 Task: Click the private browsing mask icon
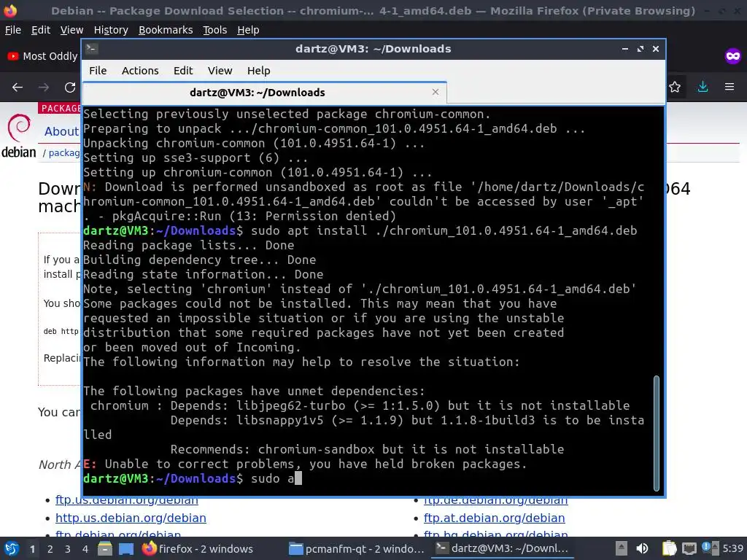(732, 56)
